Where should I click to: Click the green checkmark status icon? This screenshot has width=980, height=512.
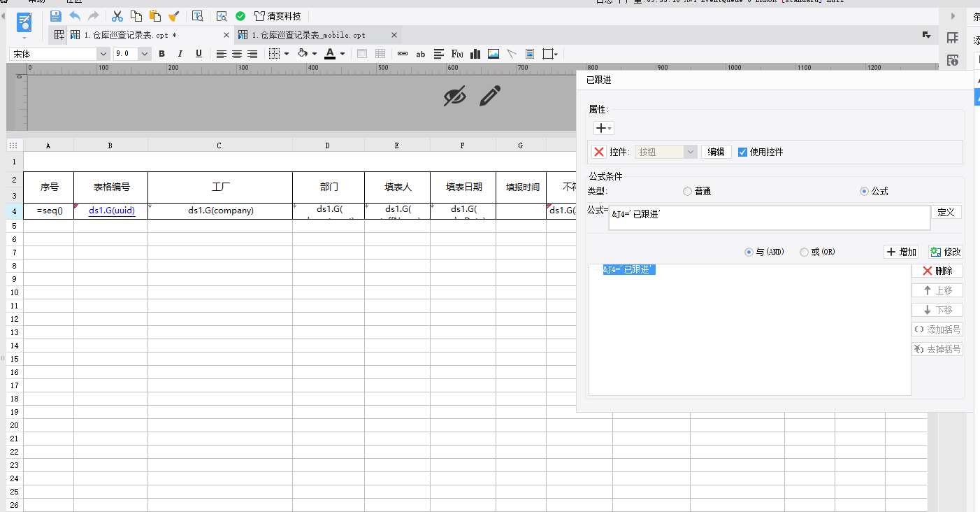pyautogui.click(x=240, y=16)
